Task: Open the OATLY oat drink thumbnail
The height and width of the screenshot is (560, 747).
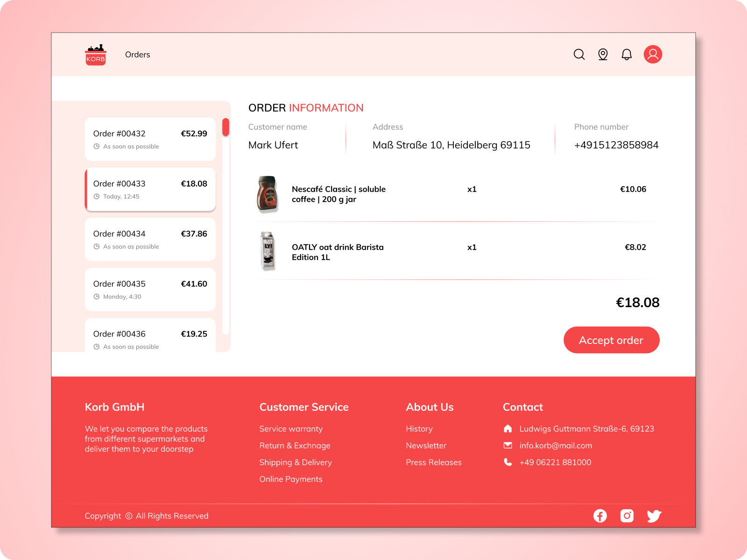Action: click(x=268, y=251)
